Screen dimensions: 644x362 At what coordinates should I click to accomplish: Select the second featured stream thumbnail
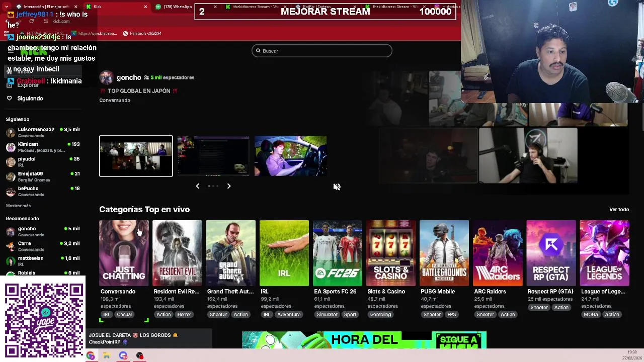(x=213, y=156)
